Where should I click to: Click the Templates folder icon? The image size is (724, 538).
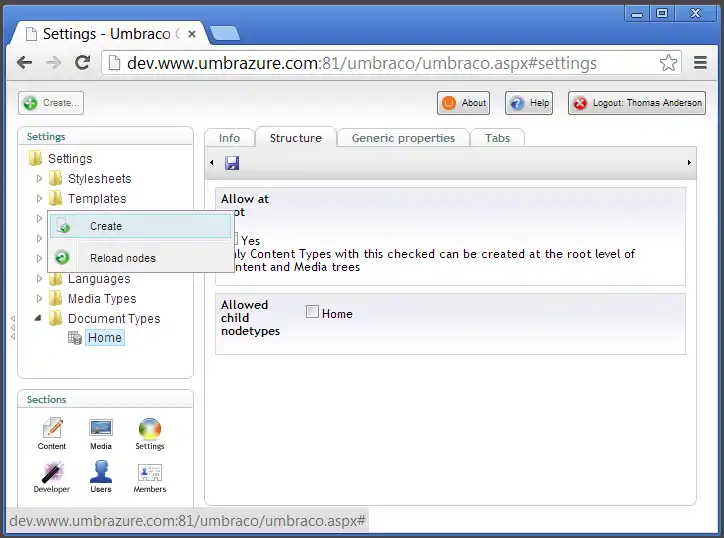point(55,198)
